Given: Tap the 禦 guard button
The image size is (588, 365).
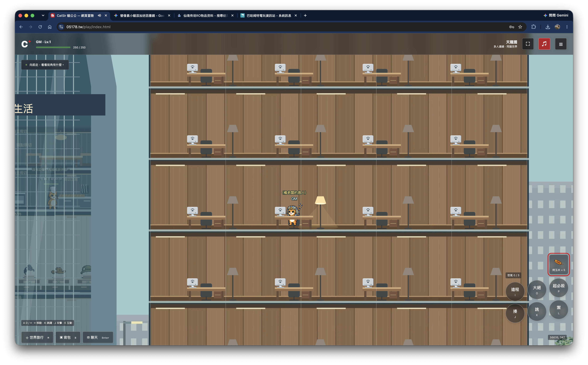Looking at the screenshot, I should pyautogui.click(x=558, y=310).
